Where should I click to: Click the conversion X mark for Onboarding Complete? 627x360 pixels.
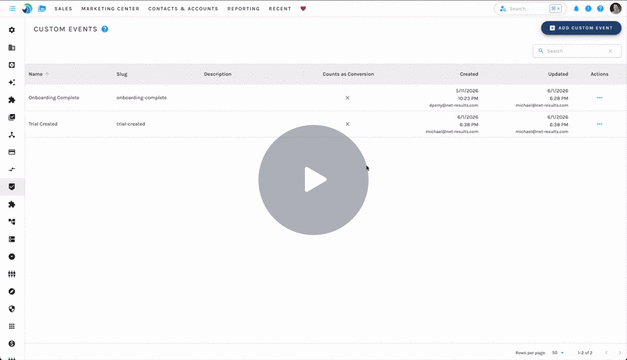(347, 98)
